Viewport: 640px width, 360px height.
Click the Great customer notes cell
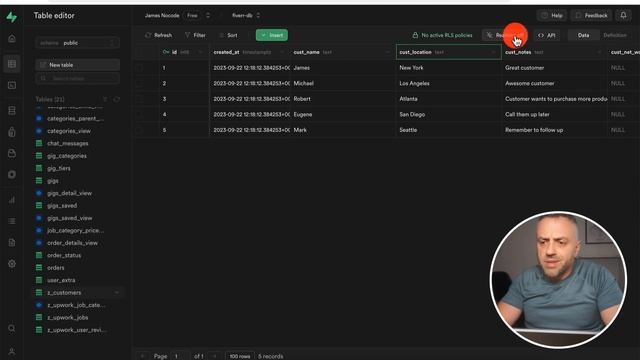(554, 68)
